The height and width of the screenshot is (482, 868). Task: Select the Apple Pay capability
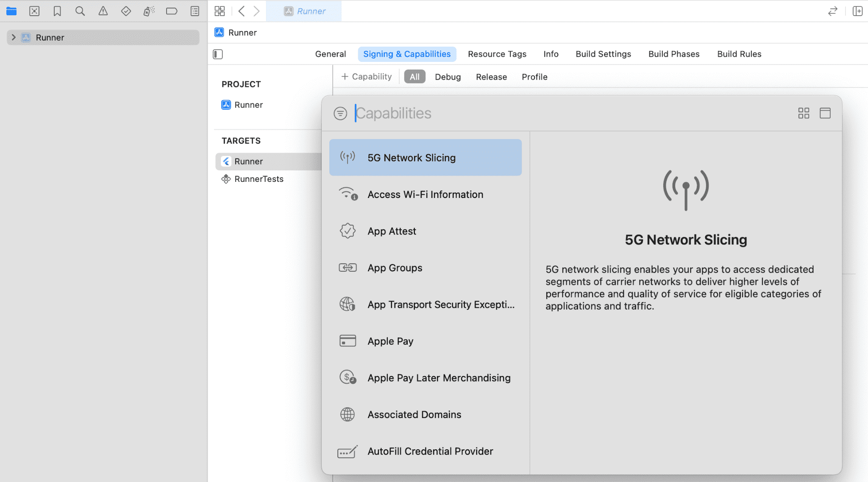coord(426,341)
